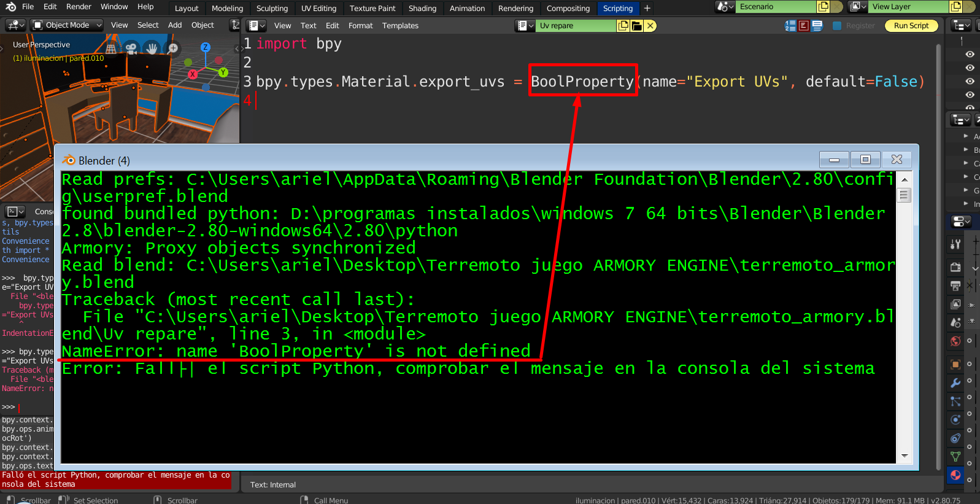Open the text editor type dropdown

[x=256, y=25]
